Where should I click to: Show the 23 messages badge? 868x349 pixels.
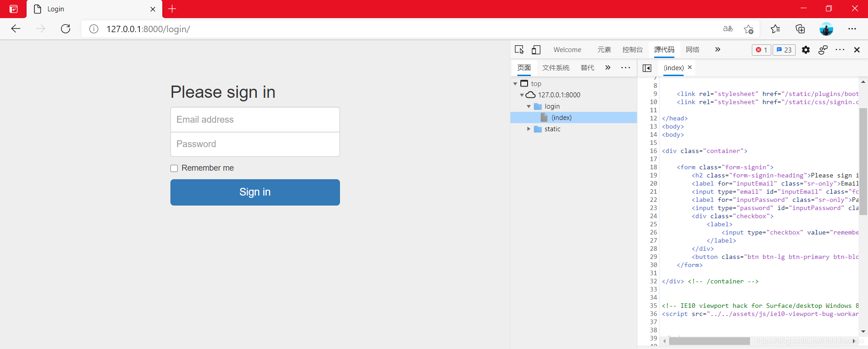click(x=784, y=50)
